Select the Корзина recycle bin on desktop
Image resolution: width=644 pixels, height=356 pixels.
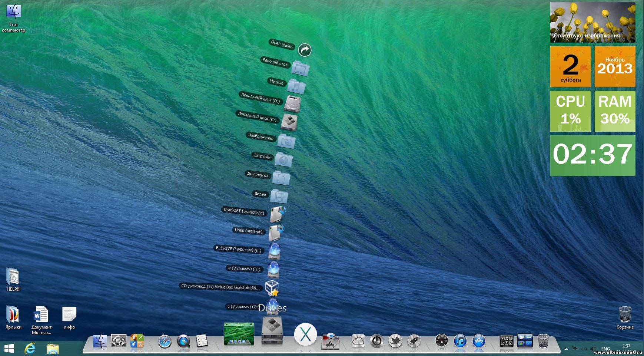pyautogui.click(x=625, y=318)
